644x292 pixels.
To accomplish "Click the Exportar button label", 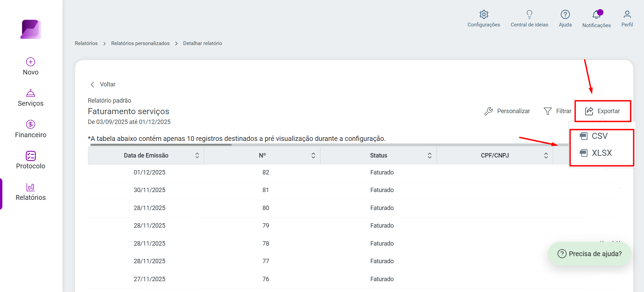I will [x=609, y=111].
